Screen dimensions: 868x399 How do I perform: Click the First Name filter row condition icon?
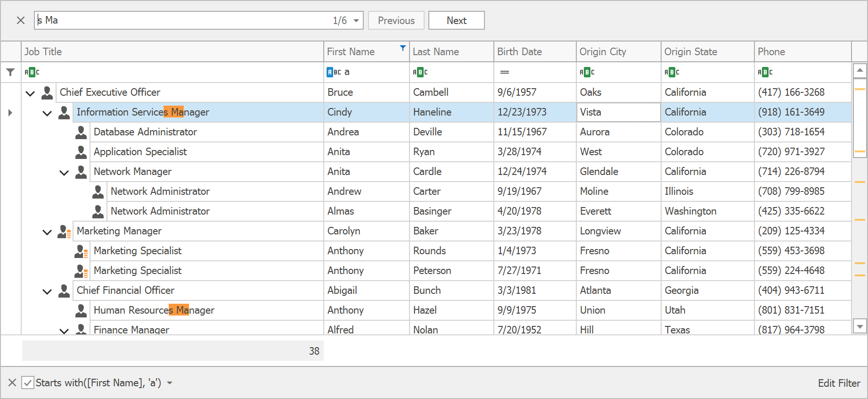334,72
